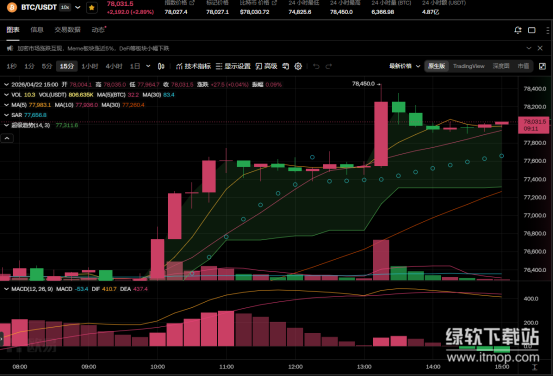
Task: Switch to the 动态 tab
Action: 98,30
